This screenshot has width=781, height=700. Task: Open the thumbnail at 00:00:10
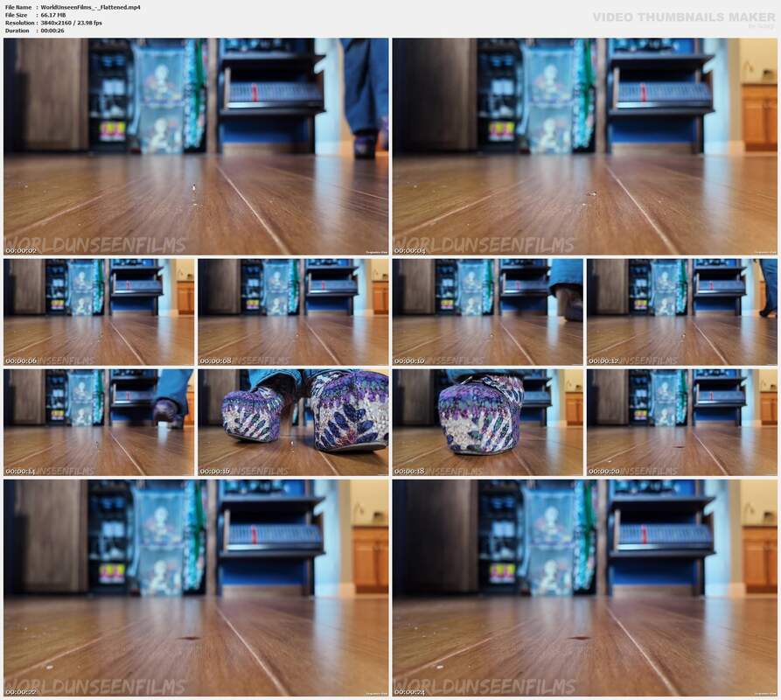(488, 311)
